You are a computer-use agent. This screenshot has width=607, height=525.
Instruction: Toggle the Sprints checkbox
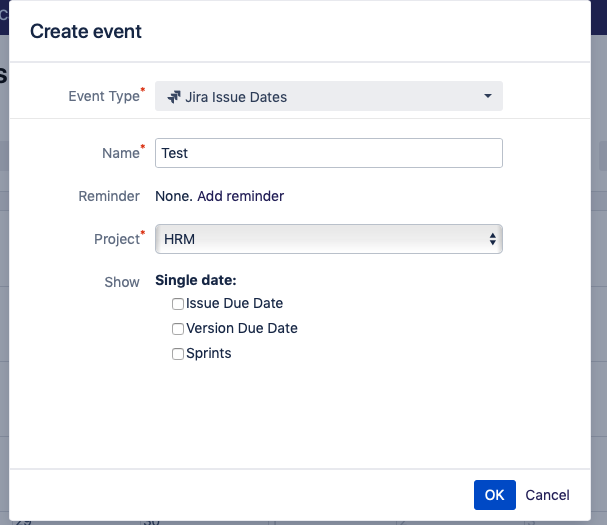coord(178,354)
